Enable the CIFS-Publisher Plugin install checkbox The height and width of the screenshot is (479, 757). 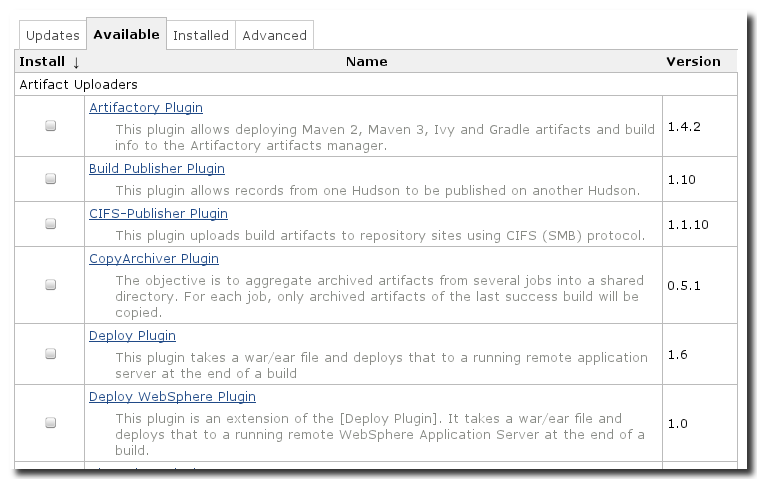pos(51,224)
